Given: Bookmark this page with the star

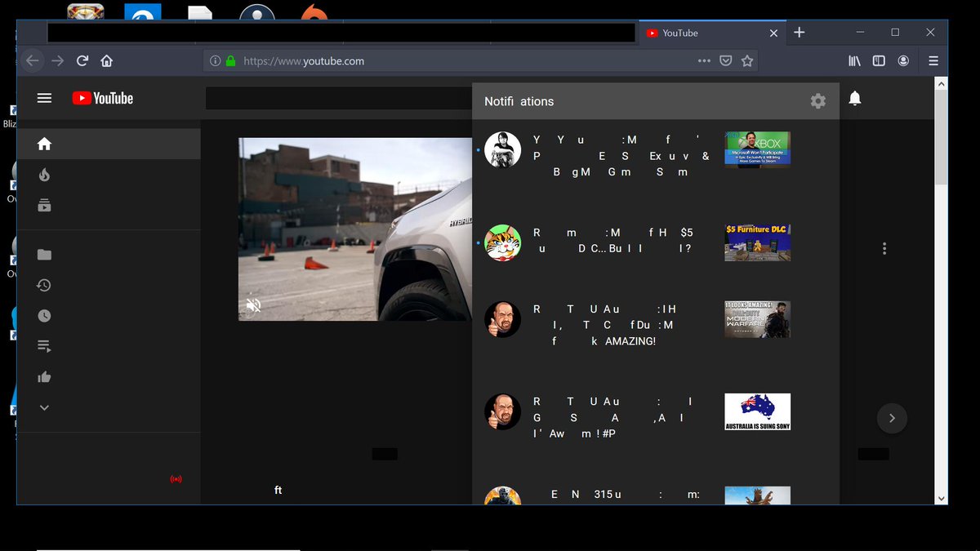Looking at the screenshot, I should [746, 61].
